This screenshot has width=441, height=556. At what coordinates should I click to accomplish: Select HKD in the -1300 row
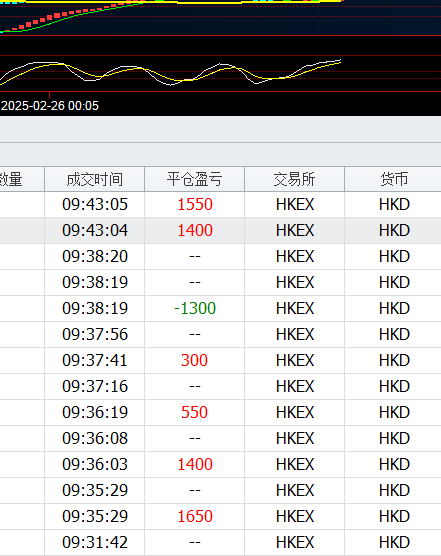[394, 308]
